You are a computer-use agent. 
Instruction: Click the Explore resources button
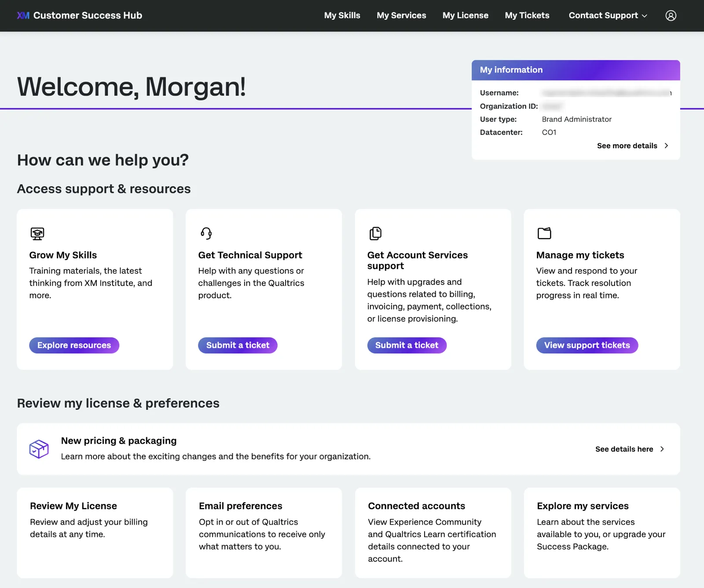tap(74, 345)
